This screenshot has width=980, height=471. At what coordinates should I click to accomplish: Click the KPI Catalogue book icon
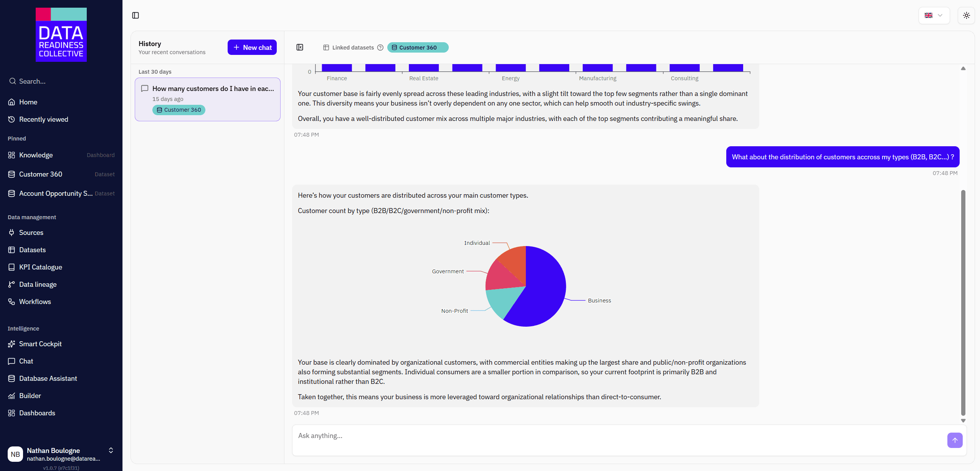[x=12, y=267]
